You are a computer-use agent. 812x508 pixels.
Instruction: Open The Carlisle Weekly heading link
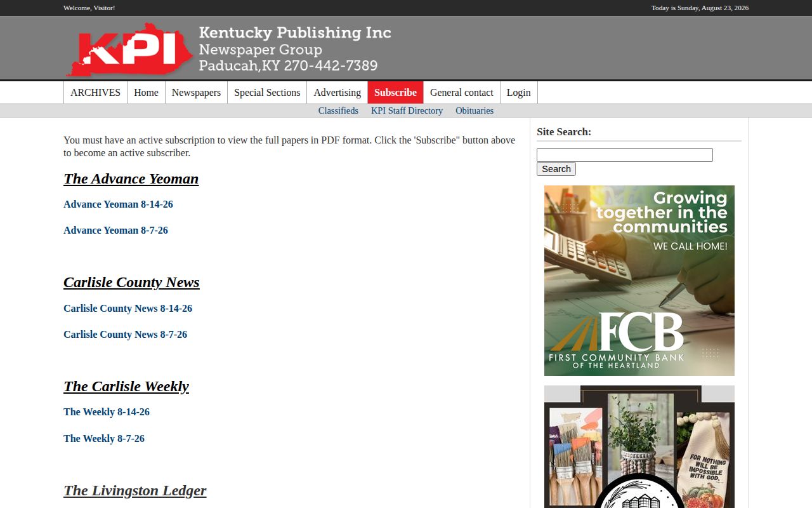tap(126, 387)
